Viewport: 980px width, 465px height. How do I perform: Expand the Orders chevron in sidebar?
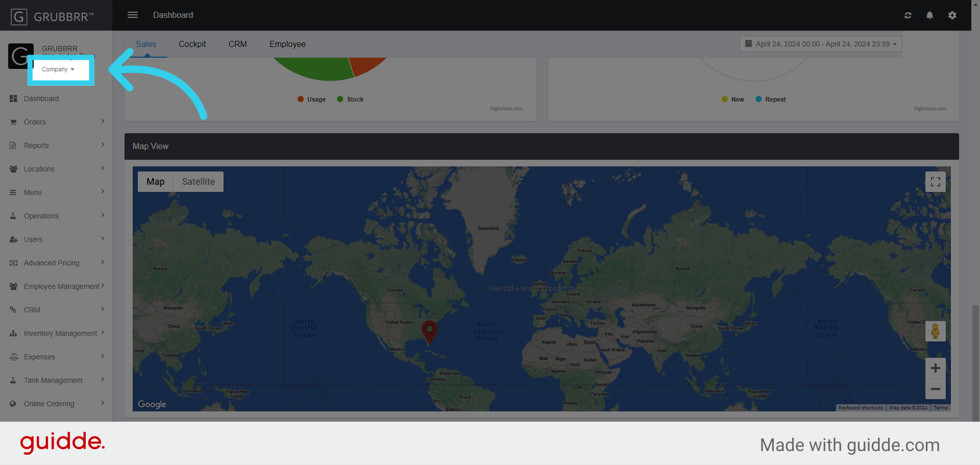tap(103, 121)
